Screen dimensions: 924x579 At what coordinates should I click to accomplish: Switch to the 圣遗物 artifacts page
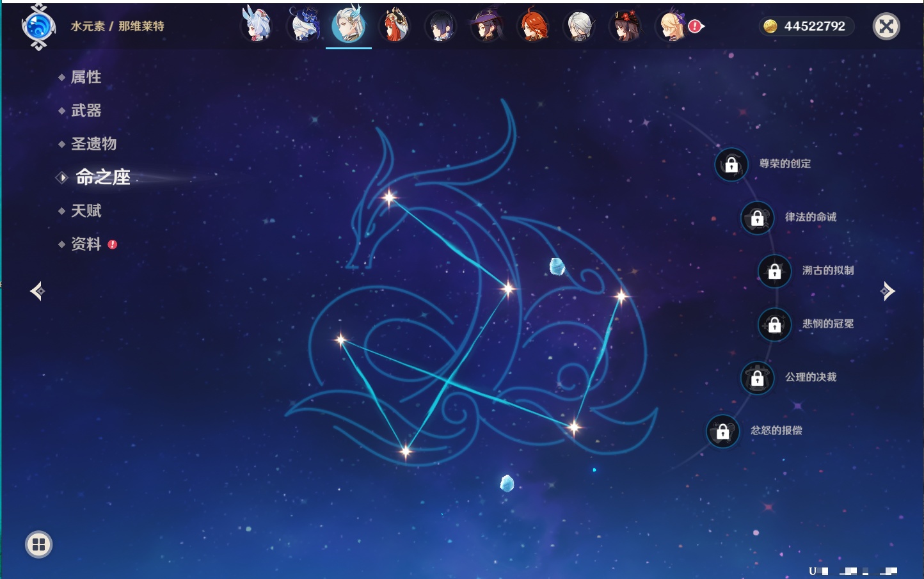pyautogui.click(x=93, y=144)
